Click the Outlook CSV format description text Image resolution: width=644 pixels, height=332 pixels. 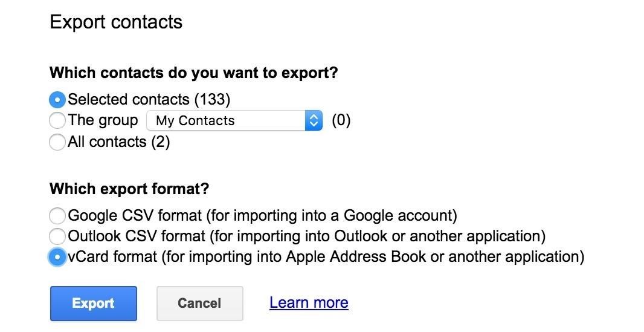[x=306, y=236]
